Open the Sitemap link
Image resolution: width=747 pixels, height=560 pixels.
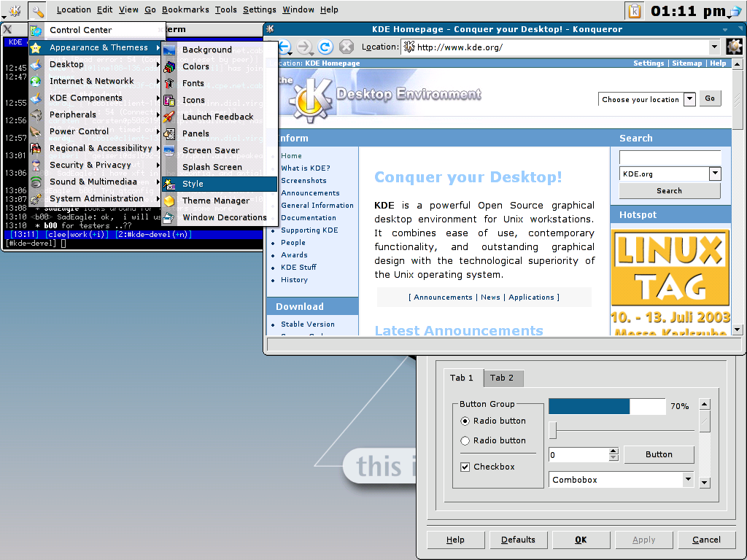point(687,63)
